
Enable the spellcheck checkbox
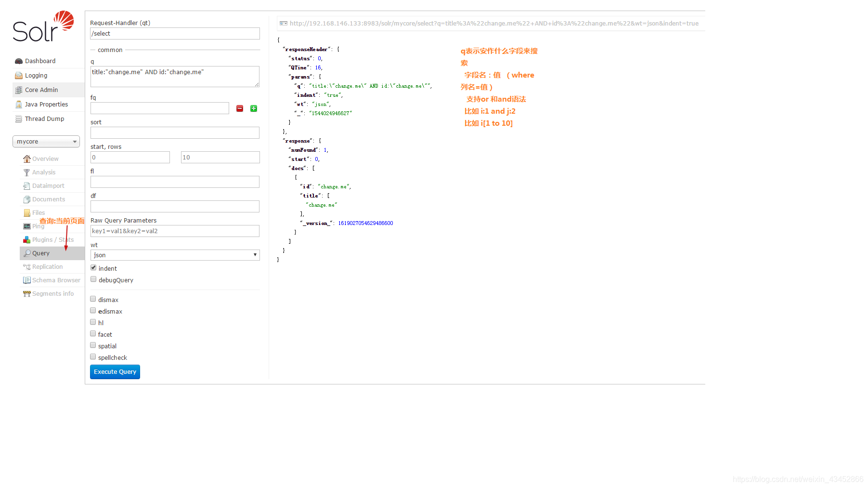point(93,357)
